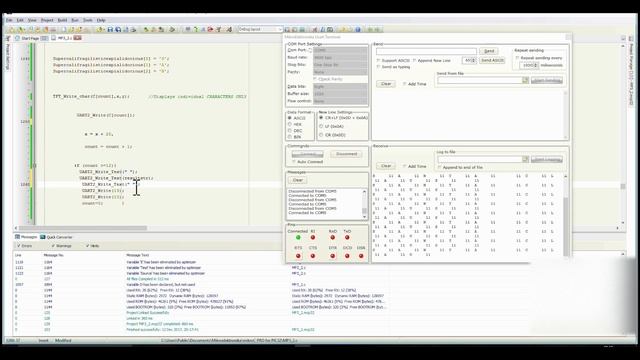Toggle Add Time in Send panel
640x360 pixels.
point(404,84)
